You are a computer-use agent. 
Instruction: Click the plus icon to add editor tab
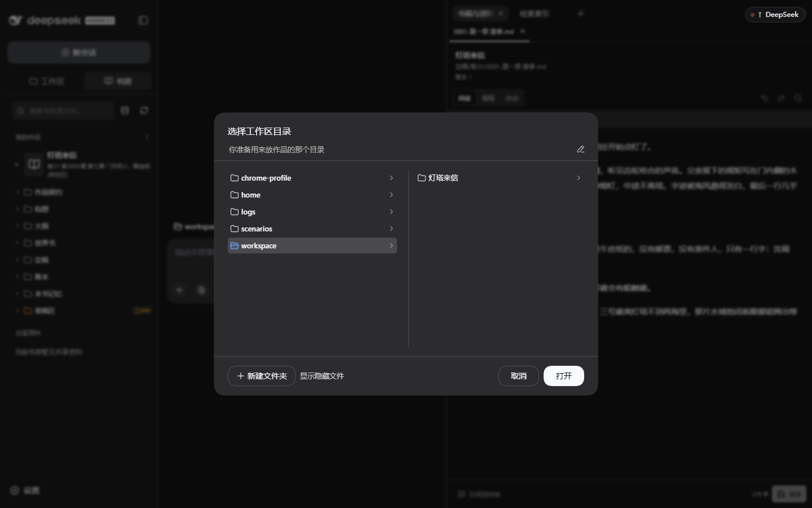580,14
